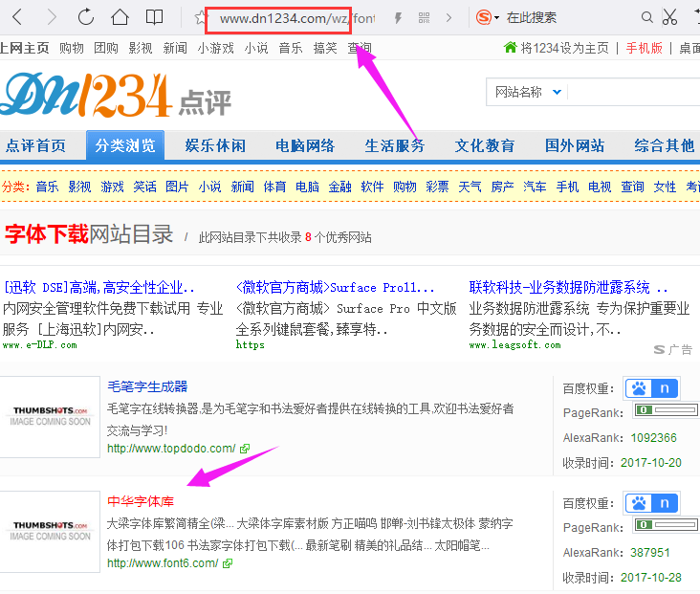The width and height of the screenshot is (700, 594).
Task: Switch to the 娱乐休闲 tab
Action: [215, 145]
